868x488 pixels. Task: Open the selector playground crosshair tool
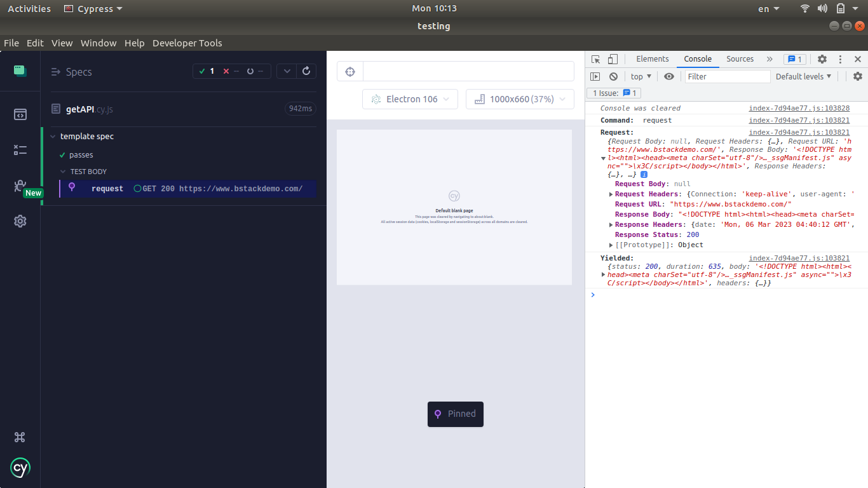(x=349, y=71)
